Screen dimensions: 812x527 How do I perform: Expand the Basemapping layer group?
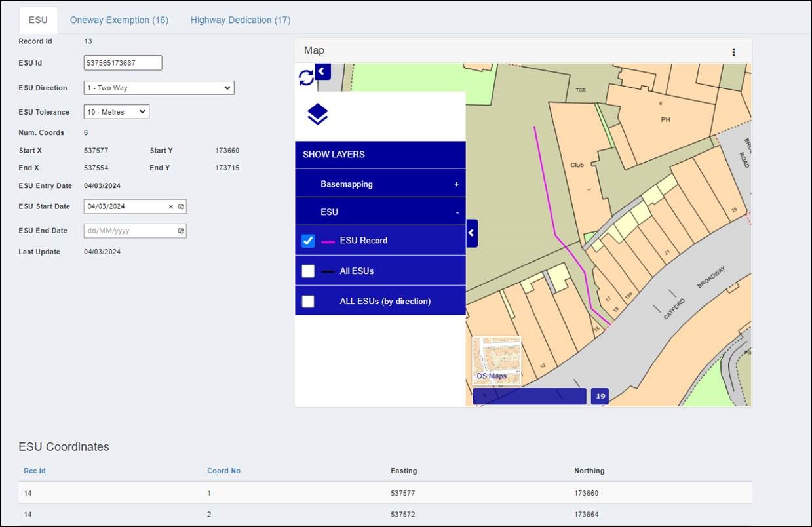(380, 184)
